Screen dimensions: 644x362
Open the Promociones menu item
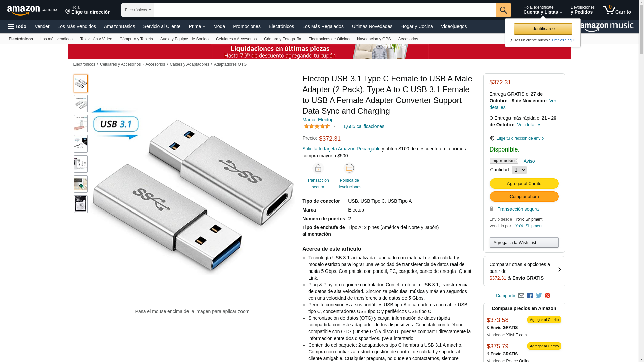[247, 26]
